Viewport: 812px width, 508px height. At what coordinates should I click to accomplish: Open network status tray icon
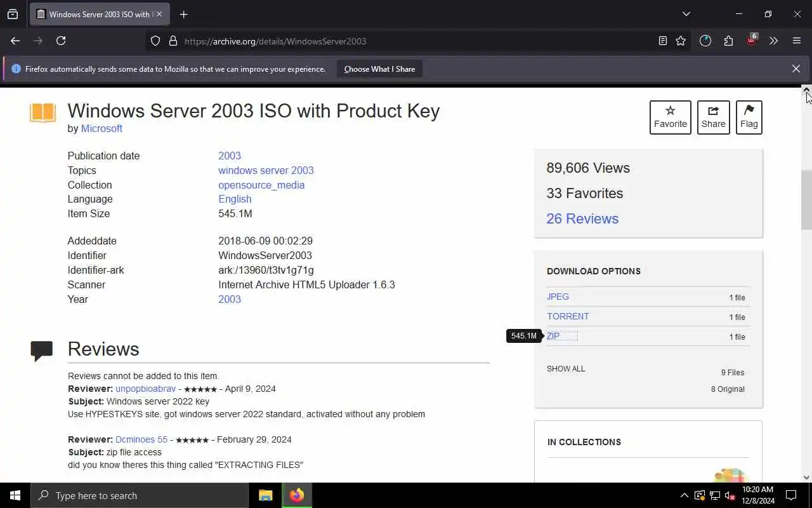[715, 495]
